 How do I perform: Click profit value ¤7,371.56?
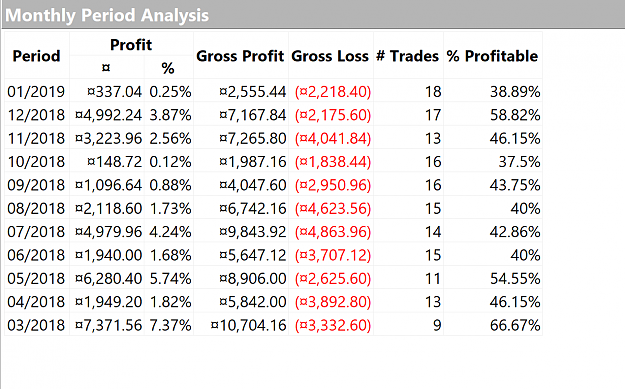tap(107, 325)
